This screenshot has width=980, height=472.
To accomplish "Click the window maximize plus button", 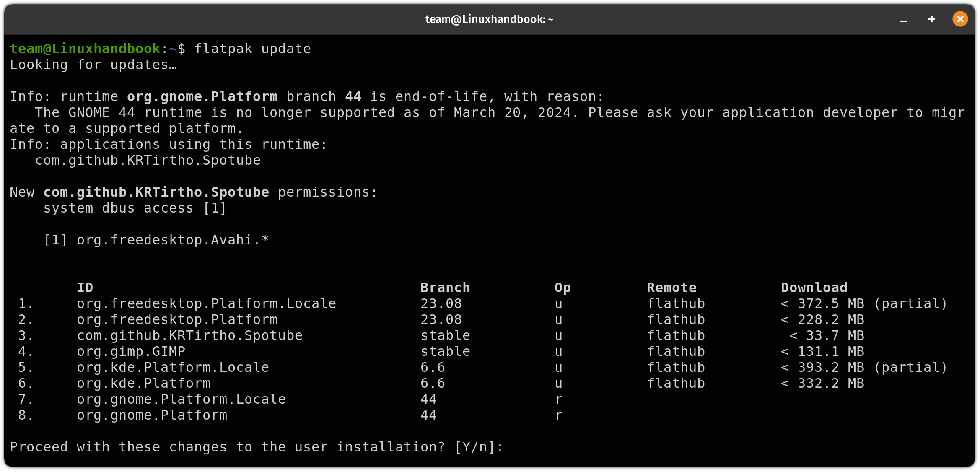I will pyautogui.click(x=931, y=19).
